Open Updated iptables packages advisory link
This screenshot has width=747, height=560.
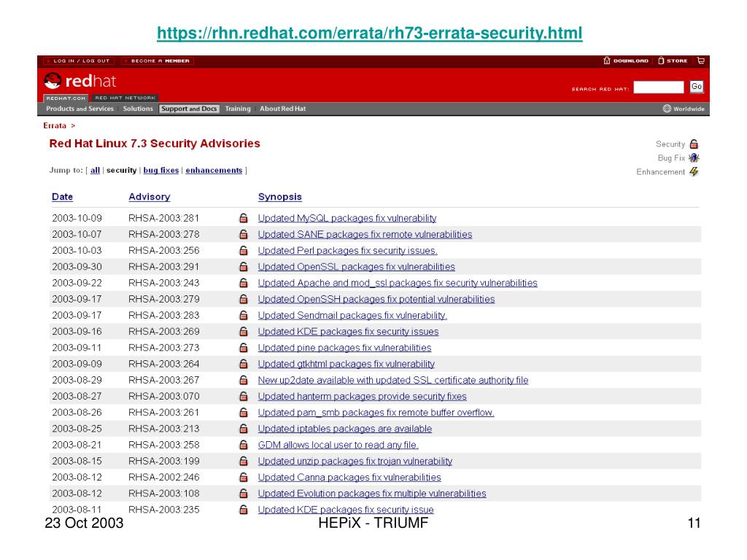[x=345, y=429]
